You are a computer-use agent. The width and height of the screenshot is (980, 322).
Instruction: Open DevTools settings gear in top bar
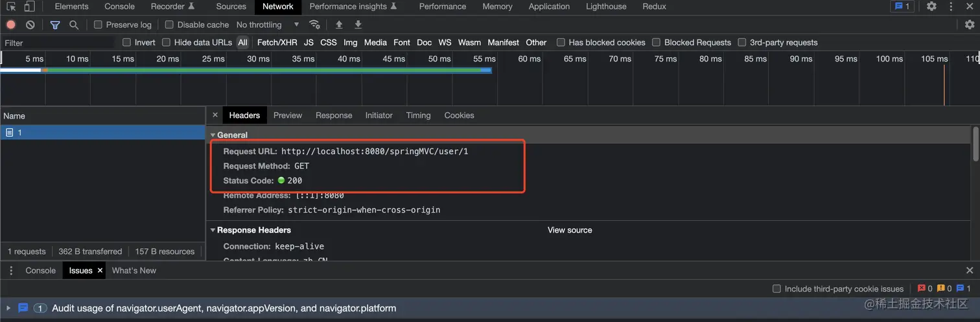[x=931, y=6]
